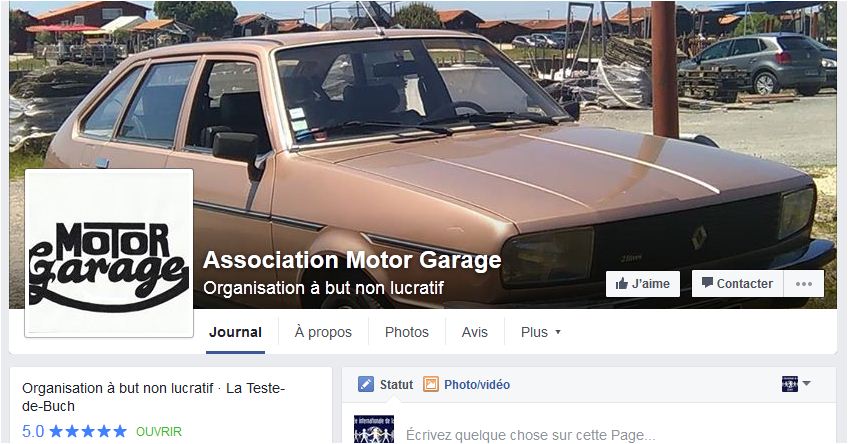Click the Photo/vidéo picture icon
Screen dimensions: 848x444
[430, 385]
